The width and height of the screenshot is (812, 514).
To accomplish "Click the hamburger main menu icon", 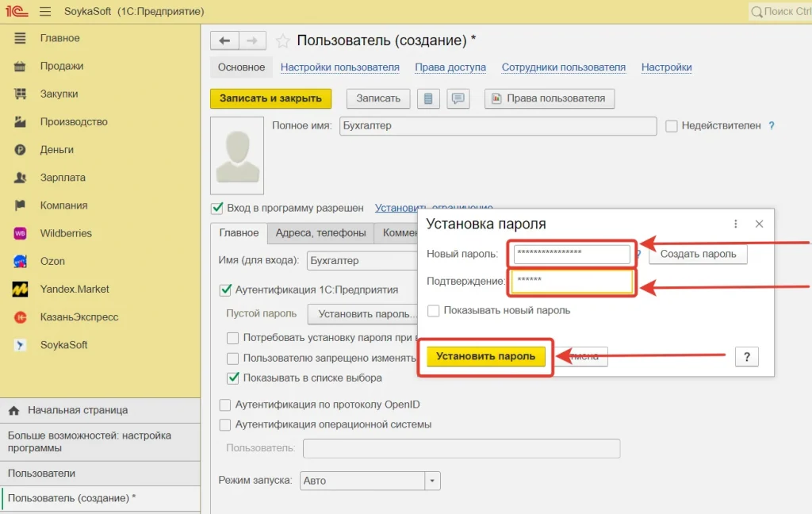I will tap(45, 12).
